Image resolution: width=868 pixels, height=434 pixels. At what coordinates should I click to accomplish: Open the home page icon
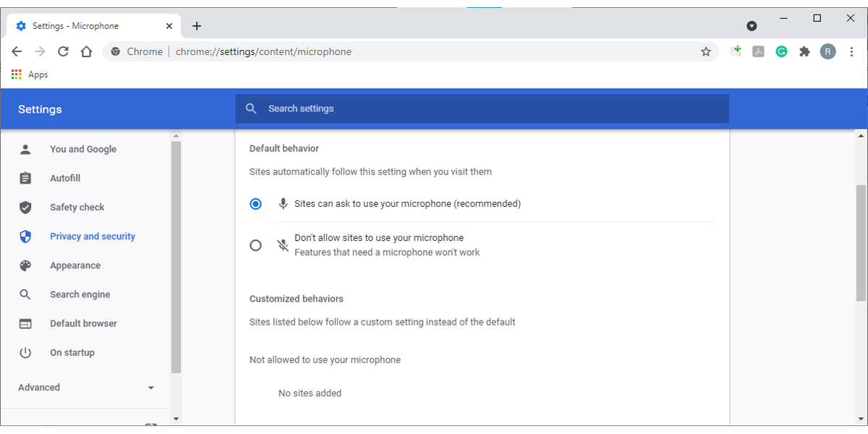[86, 51]
